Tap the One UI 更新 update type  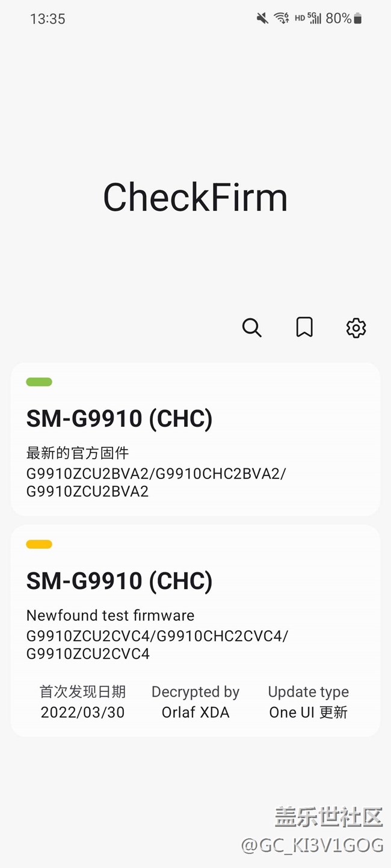pos(308,712)
